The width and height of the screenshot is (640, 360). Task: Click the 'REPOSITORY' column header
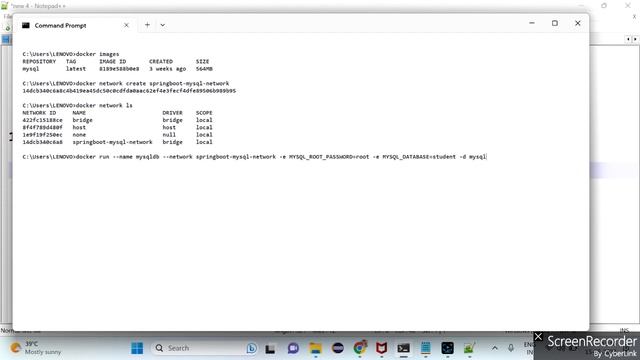(x=39, y=61)
